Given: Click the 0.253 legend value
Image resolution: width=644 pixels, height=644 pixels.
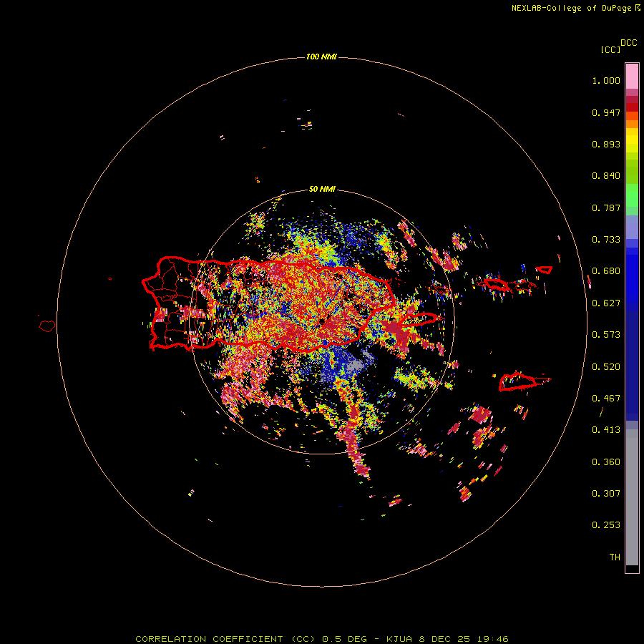Looking at the screenshot, I should (x=606, y=525).
